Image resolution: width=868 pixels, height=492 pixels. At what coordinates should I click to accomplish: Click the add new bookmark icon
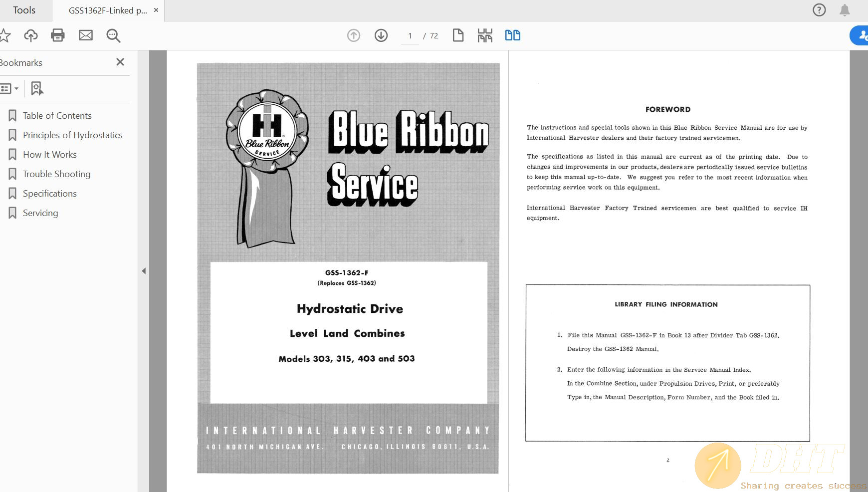coord(37,89)
